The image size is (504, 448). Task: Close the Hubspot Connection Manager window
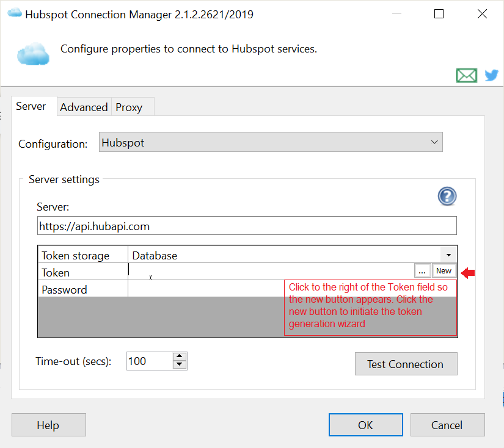point(482,14)
